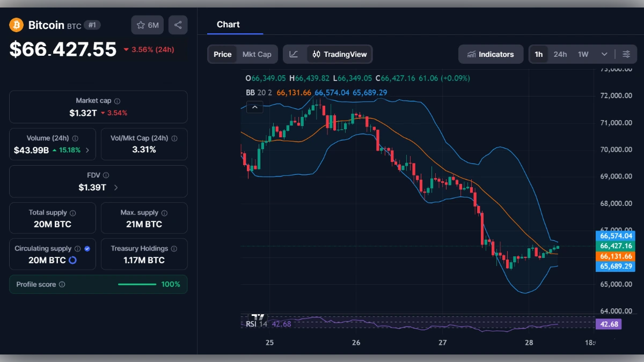Click the Bitcoin logo icon

click(x=16, y=25)
